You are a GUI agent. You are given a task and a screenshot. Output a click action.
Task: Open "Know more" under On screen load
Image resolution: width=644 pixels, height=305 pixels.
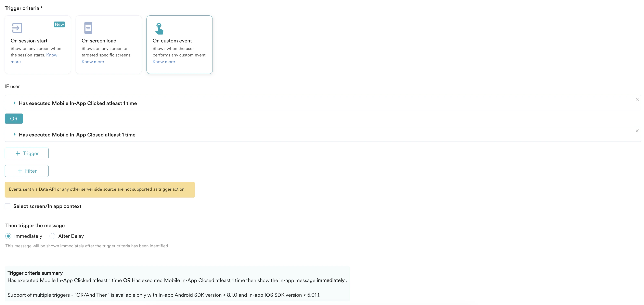(x=92, y=62)
